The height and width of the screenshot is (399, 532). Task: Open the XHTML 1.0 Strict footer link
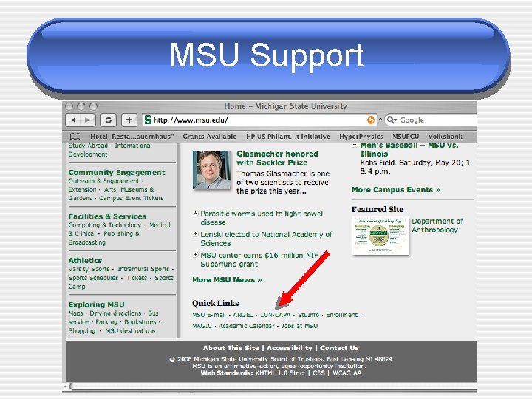pyautogui.click(x=280, y=373)
